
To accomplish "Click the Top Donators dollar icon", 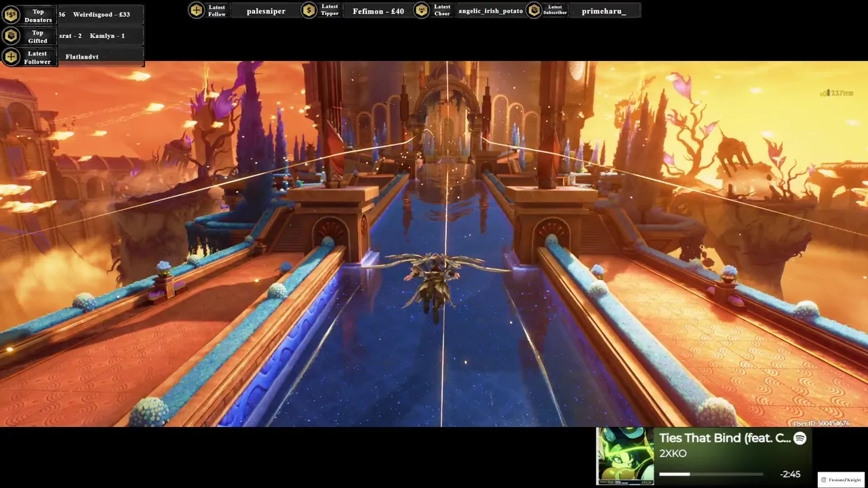I will point(11,15).
